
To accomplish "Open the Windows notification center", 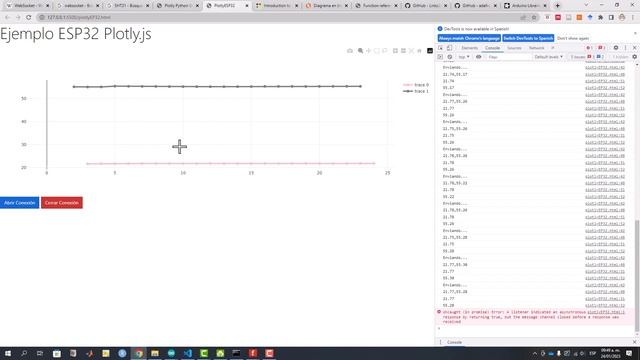I will [629, 353].
